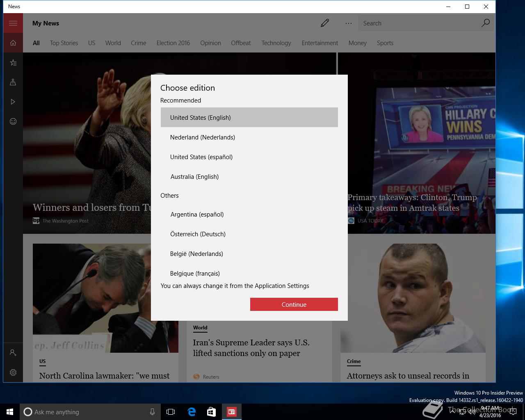The width and height of the screenshot is (525, 420).
Task: Launch Microsoft Edge from the taskbar
Action: click(192, 412)
